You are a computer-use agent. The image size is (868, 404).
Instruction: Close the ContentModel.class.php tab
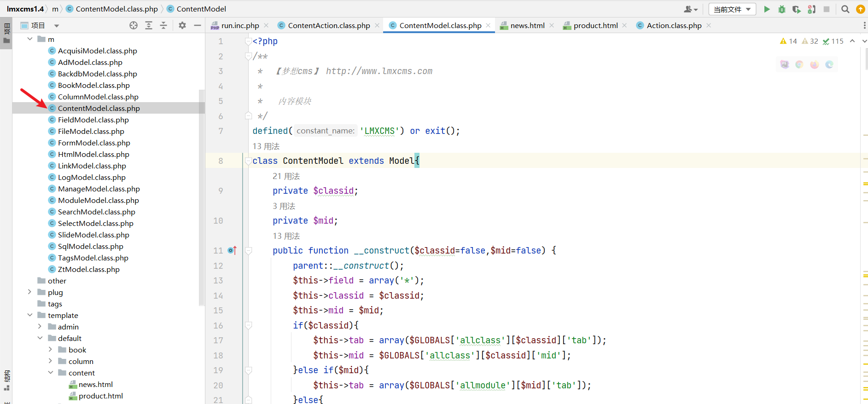pos(488,25)
